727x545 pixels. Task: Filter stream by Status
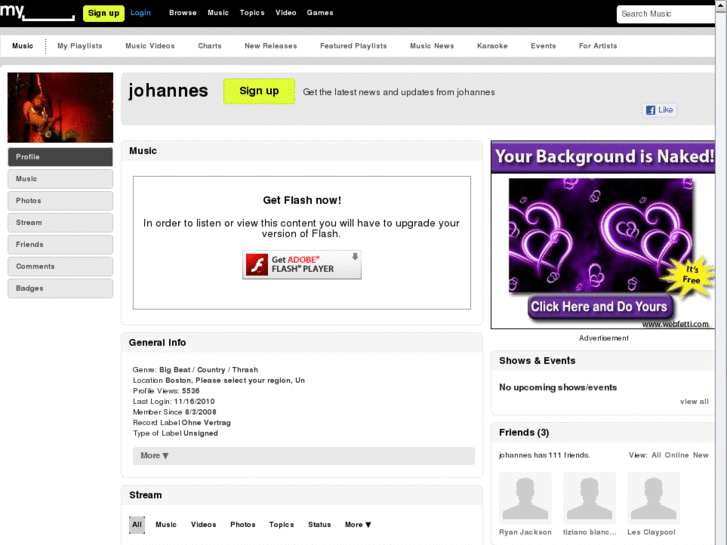(319, 525)
